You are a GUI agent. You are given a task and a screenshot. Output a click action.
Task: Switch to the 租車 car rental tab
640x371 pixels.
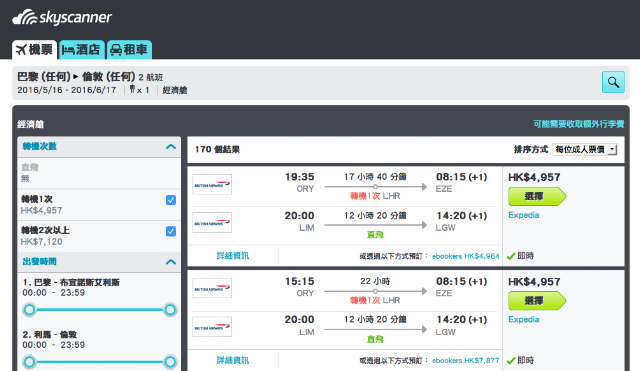click(129, 50)
